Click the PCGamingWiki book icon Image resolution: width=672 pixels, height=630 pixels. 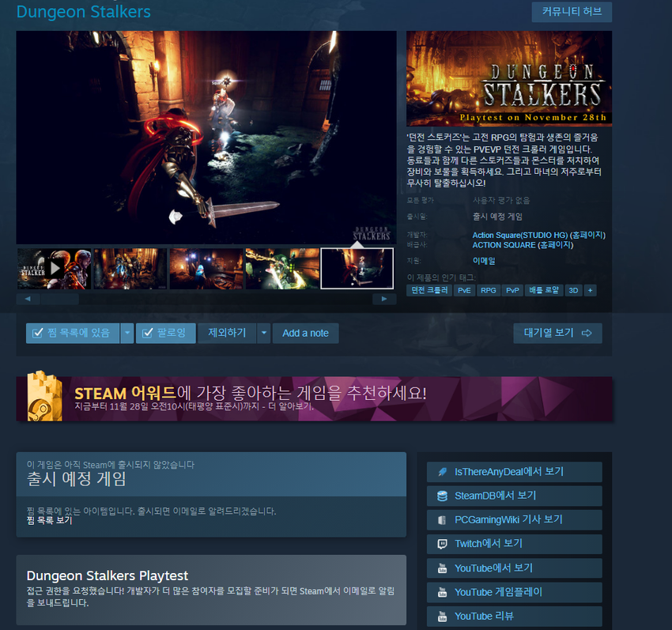click(442, 520)
